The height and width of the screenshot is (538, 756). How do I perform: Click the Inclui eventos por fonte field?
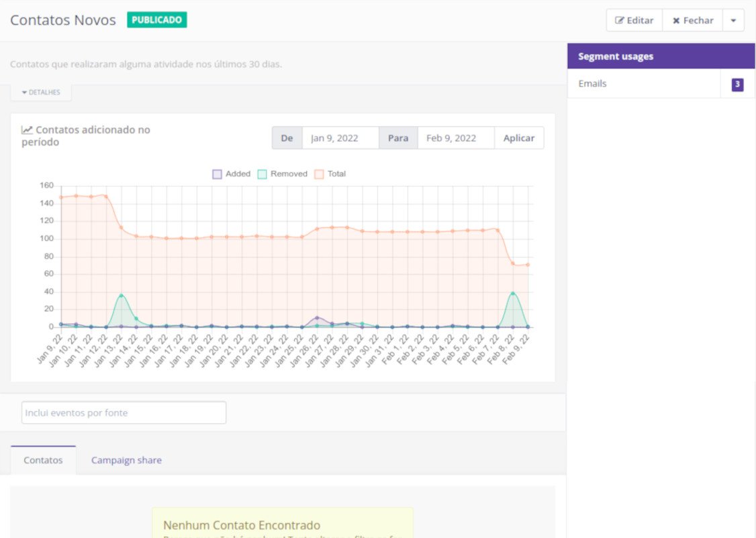point(124,413)
